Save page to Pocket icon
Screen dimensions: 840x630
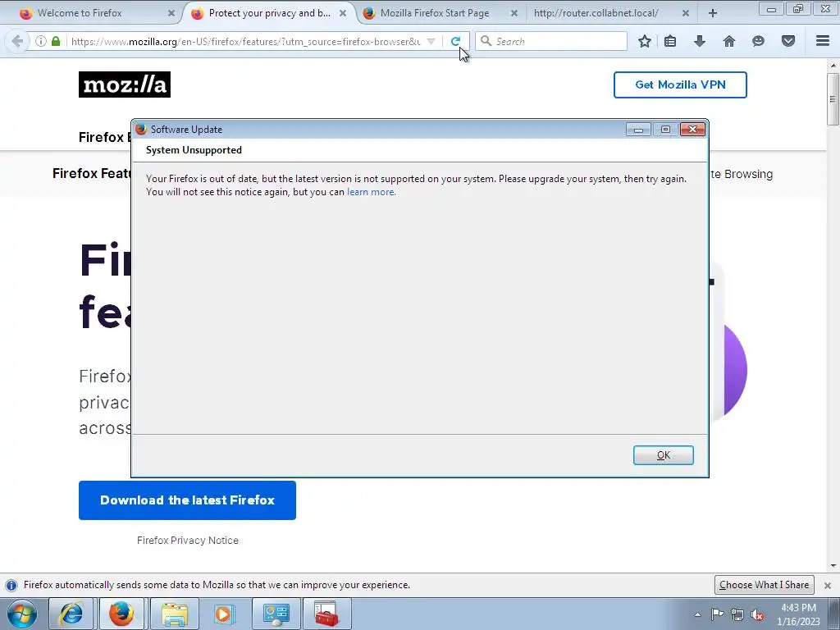[x=788, y=41]
